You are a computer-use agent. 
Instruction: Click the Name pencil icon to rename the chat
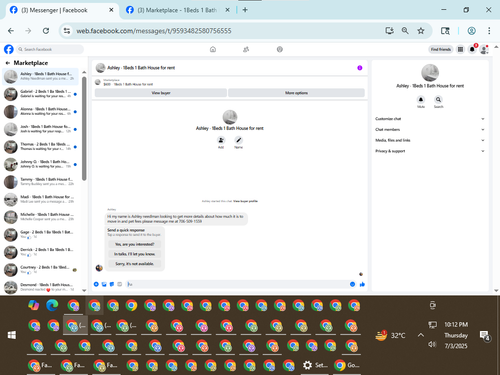point(238,140)
